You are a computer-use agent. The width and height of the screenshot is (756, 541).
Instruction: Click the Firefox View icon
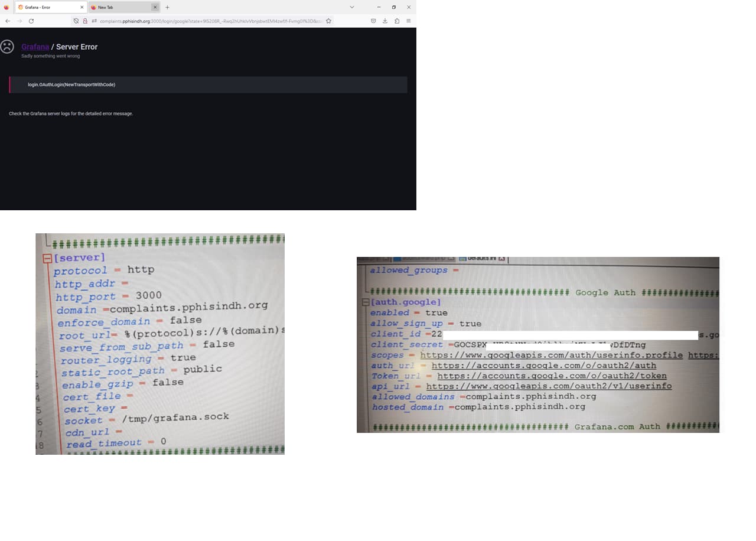point(6,7)
